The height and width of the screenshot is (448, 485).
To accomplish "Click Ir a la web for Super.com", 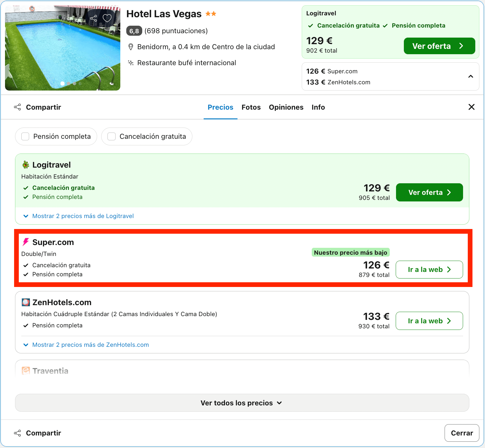I will 429,269.
